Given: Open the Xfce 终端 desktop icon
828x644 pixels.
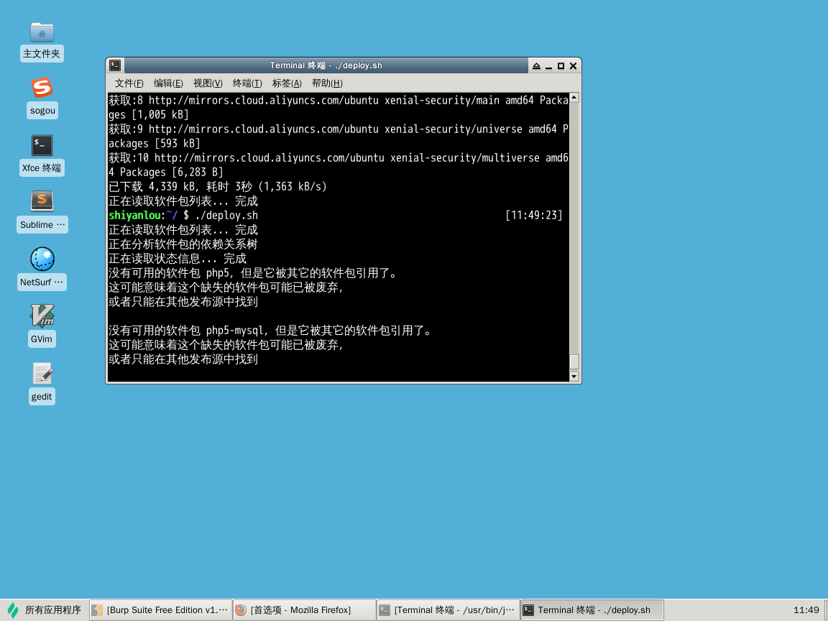Looking at the screenshot, I should tap(42, 146).
